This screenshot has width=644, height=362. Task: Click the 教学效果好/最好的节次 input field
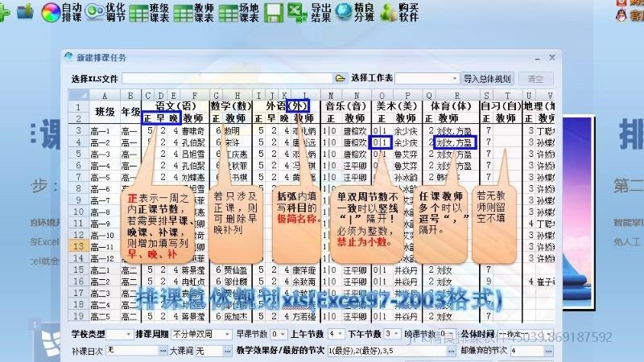pos(387,351)
